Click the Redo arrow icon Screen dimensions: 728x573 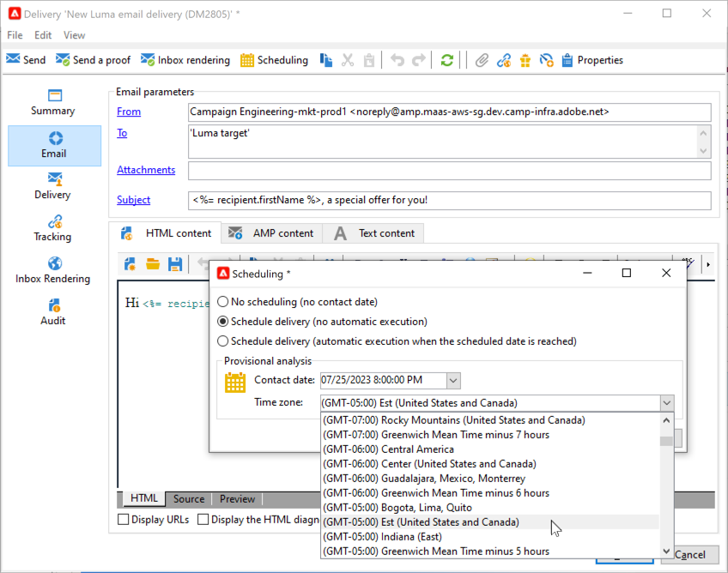pyautogui.click(x=419, y=60)
